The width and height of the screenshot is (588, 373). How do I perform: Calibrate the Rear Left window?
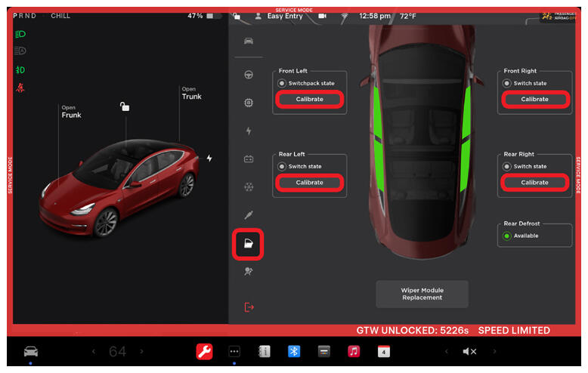click(x=309, y=183)
